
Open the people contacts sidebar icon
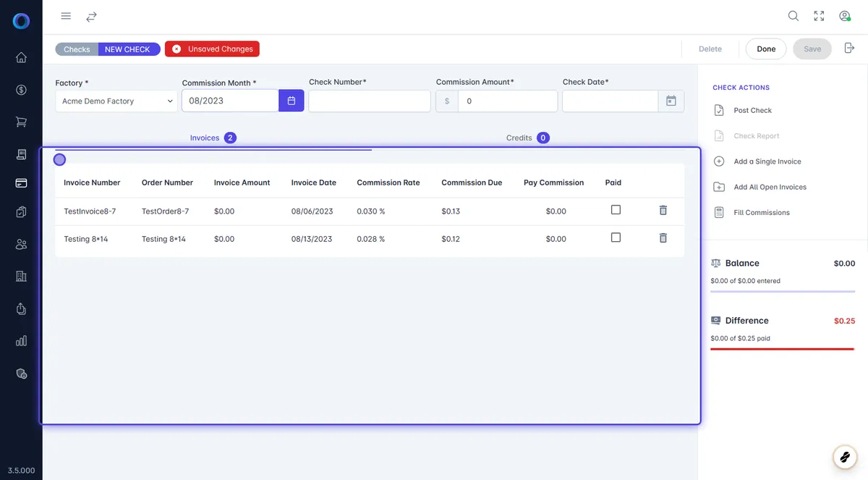coord(21,245)
